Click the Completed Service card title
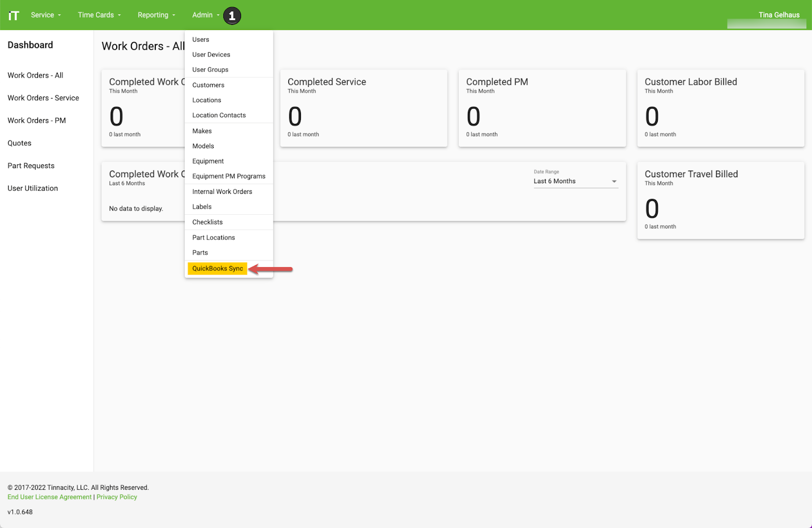This screenshot has height=528, width=812. coord(327,82)
